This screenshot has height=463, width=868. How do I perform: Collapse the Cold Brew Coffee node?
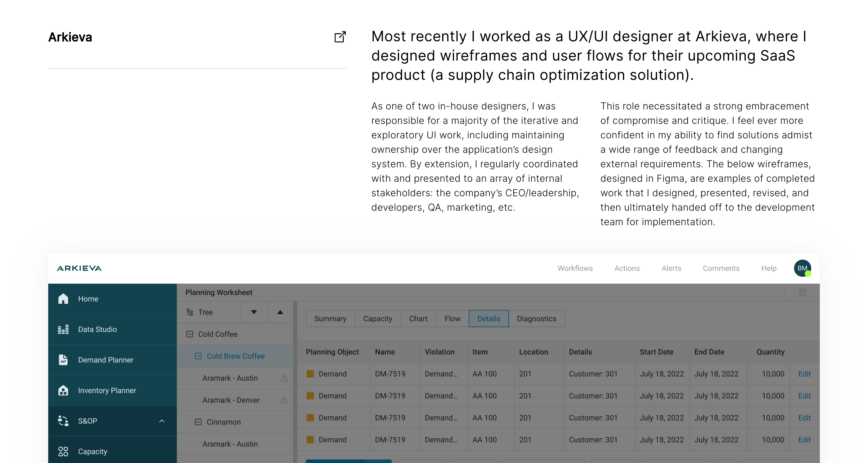[x=198, y=356]
